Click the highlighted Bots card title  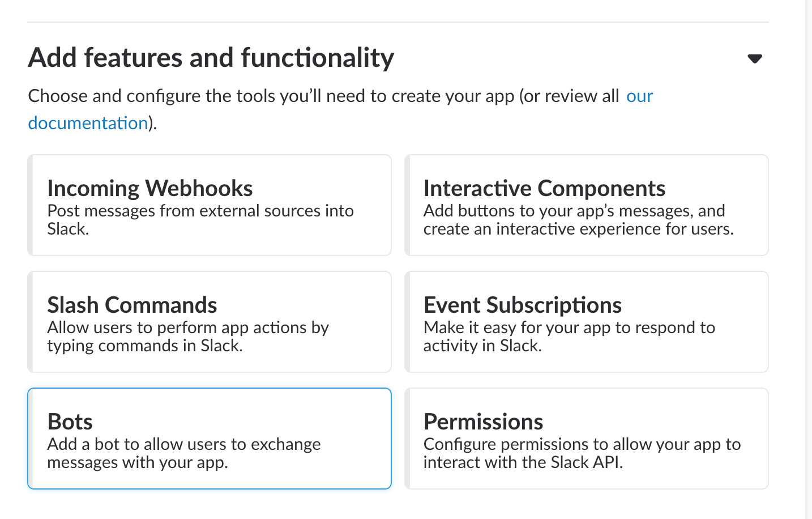[70, 422]
